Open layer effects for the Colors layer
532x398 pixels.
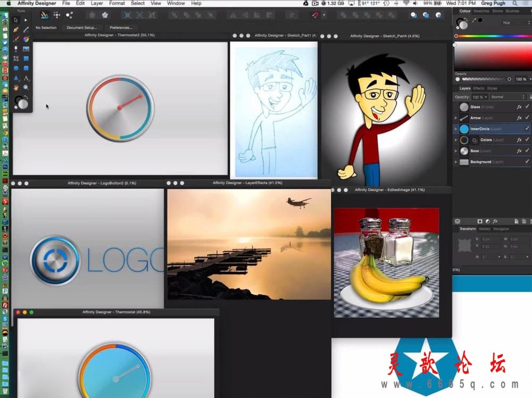click(x=519, y=140)
